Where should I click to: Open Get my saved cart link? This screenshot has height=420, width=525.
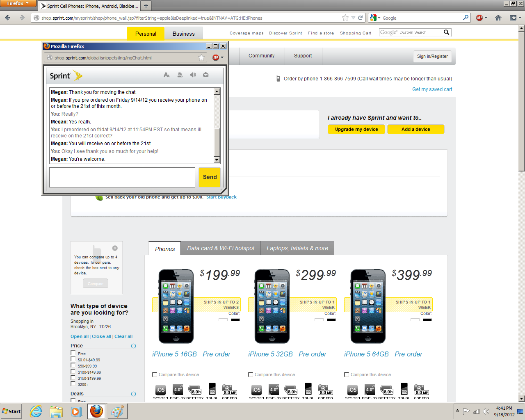coord(432,89)
